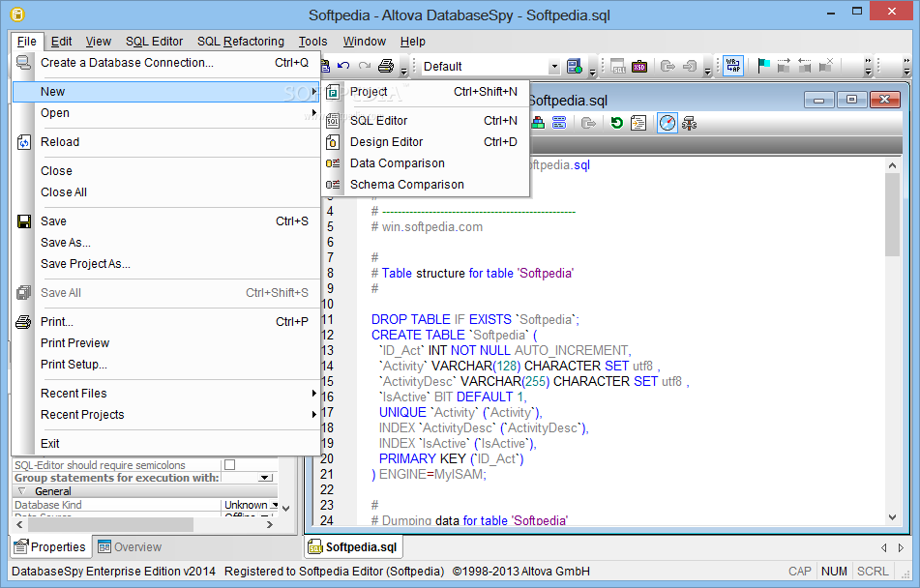Click the document tabs scroll-left arrow
The image size is (920, 588).
click(x=883, y=547)
